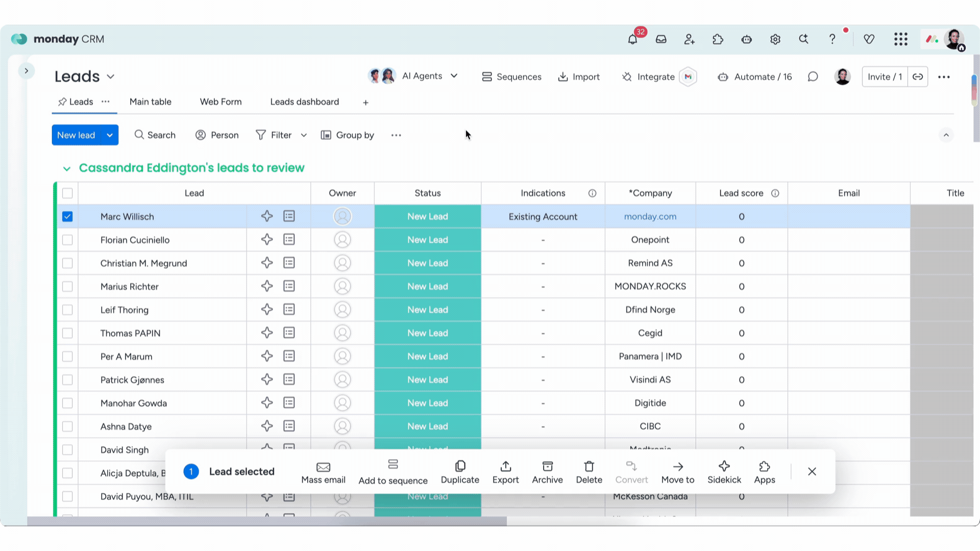This screenshot has width=980, height=551.
Task: Duplicate the selected lead
Action: tap(460, 472)
